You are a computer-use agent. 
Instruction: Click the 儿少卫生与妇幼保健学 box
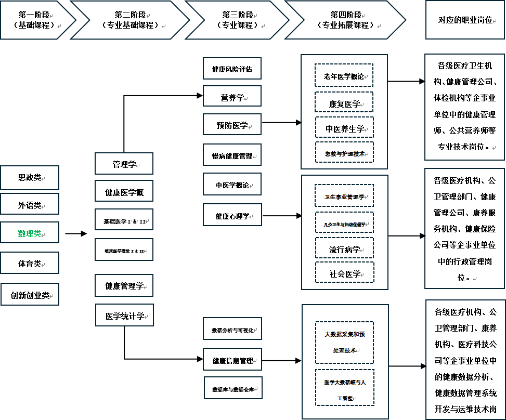[x=344, y=222]
